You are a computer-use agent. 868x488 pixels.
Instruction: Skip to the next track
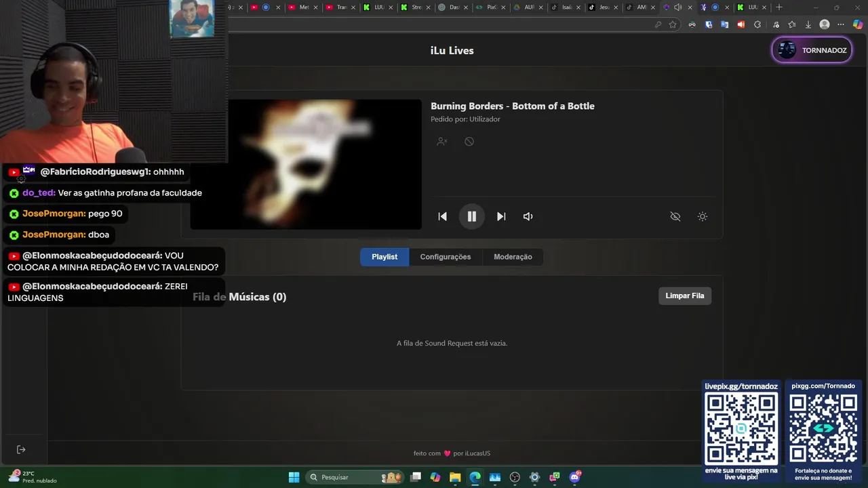pos(501,216)
